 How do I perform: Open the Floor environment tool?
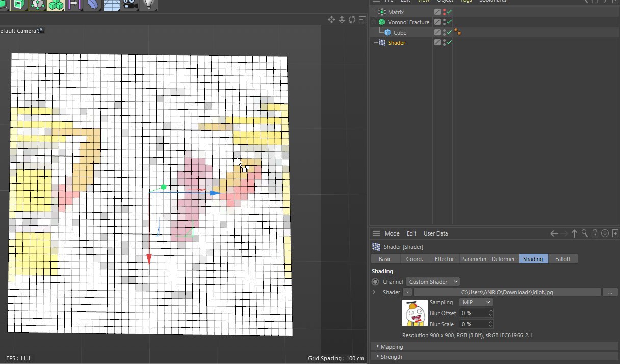point(112,5)
